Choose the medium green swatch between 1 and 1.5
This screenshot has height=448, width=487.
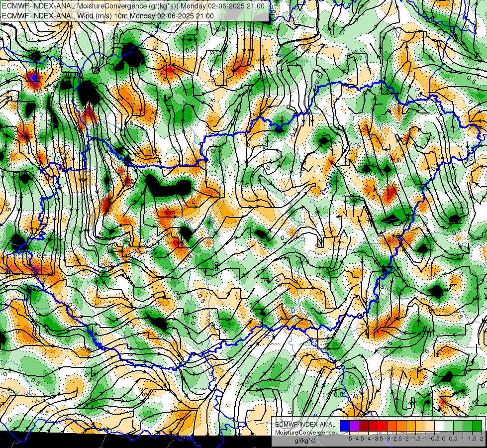coord(468,426)
